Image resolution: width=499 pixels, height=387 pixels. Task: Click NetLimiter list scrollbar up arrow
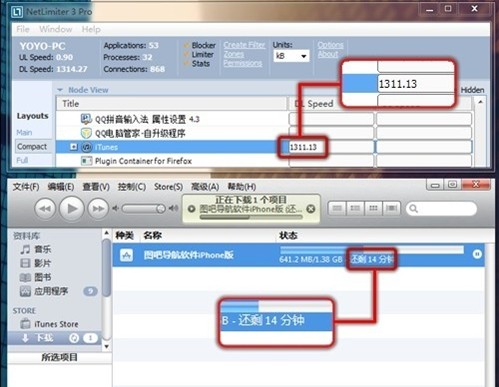[480, 102]
